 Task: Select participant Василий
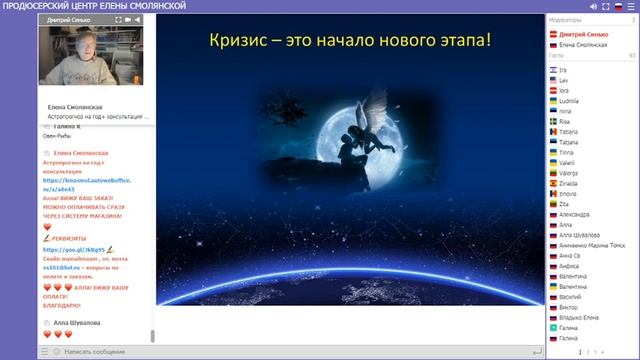pyautogui.click(x=570, y=297)
